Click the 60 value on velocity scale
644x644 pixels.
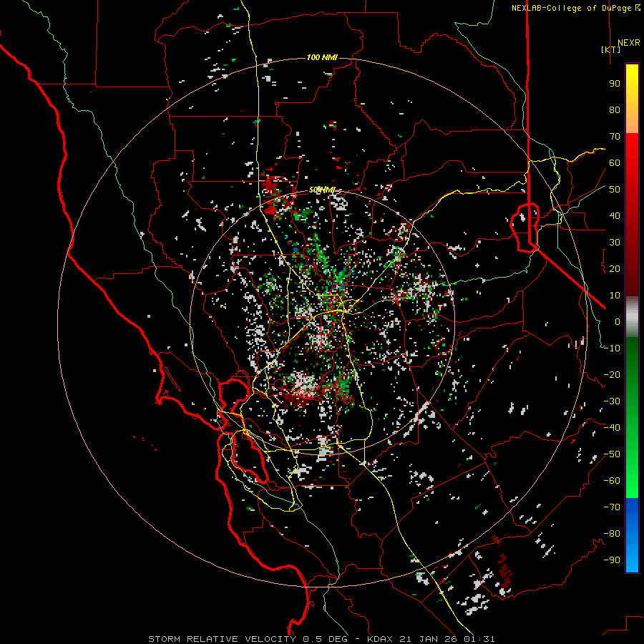tap(615, 163)
